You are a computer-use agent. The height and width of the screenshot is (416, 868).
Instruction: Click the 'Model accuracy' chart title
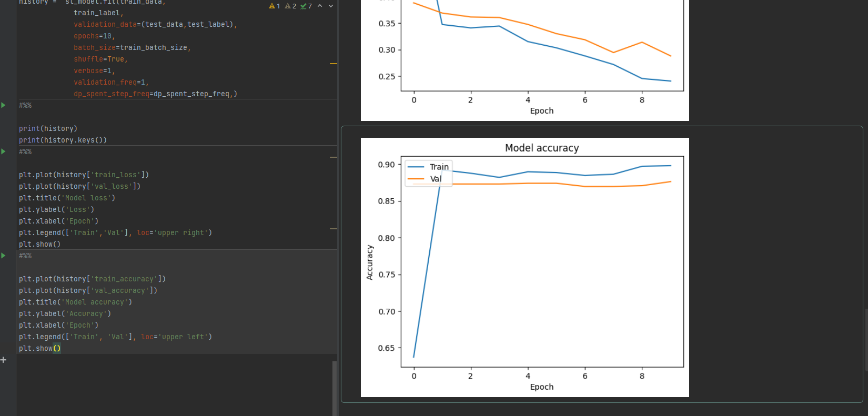coord(542,148)
